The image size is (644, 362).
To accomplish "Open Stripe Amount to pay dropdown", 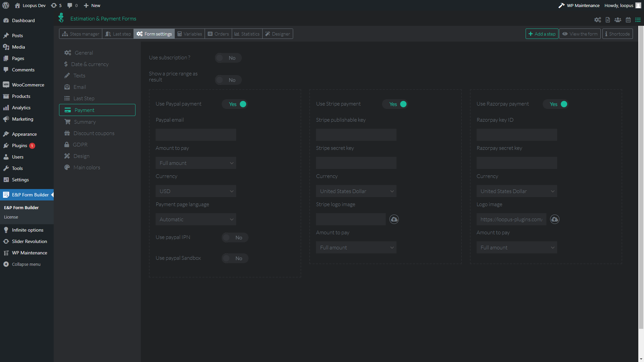I will point(356,247).
